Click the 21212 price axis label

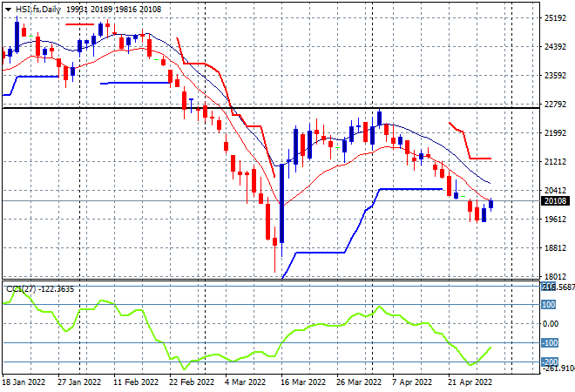[555, 162]
